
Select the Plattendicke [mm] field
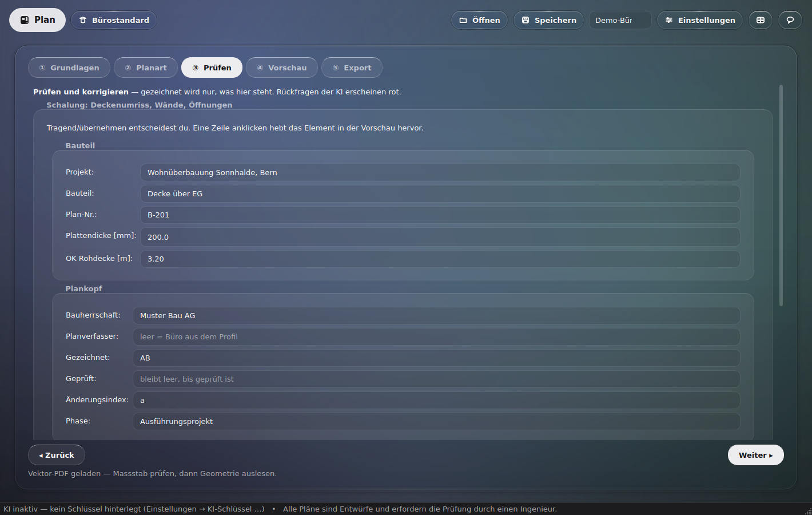440,237
